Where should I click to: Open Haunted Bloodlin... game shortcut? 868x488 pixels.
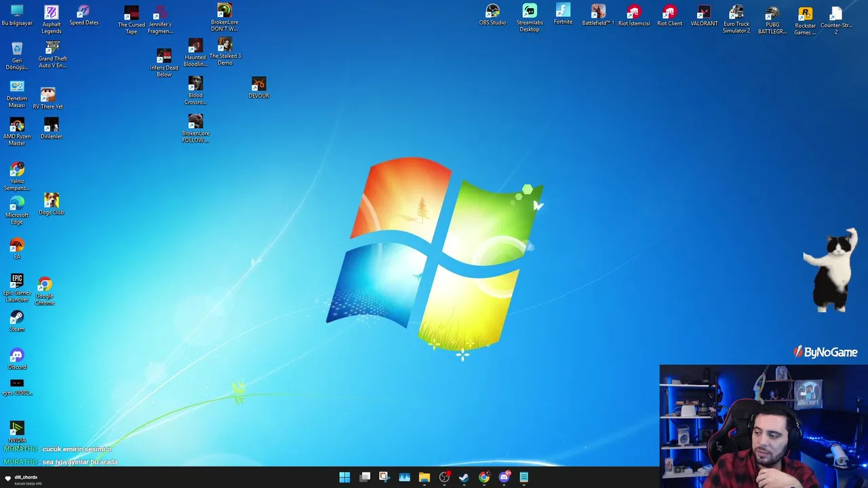pyautogui.click(x=195, y=53)
